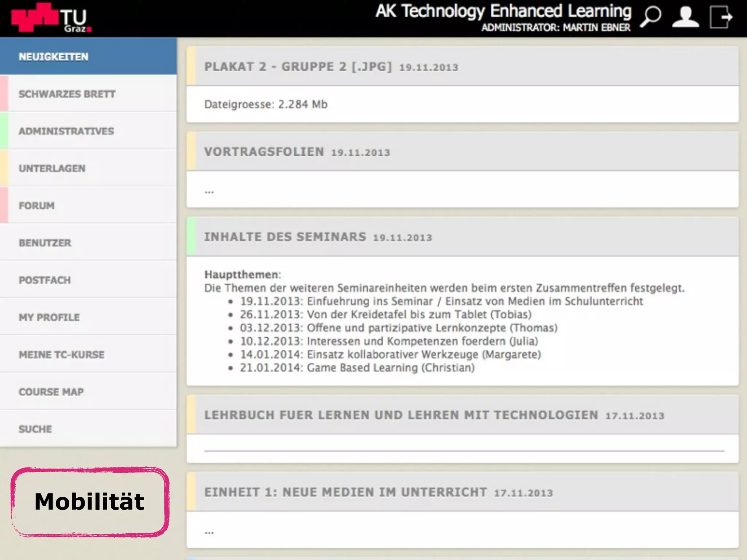Click the logout arrow icon in header

click(721, 16)
